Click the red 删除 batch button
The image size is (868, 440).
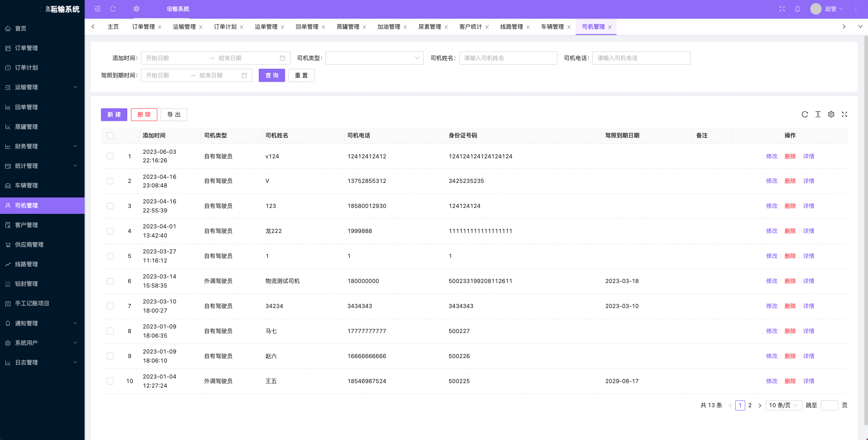pos(144,115)
